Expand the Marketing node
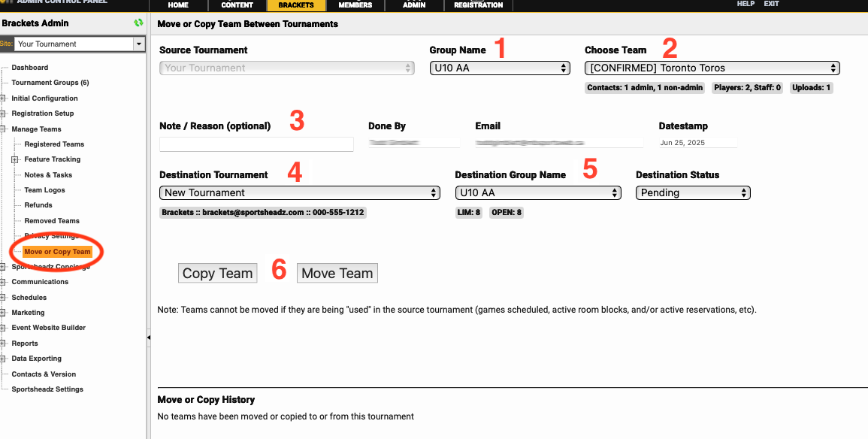This screenshot has width=868, height=439. pyautogui.click(x=3, y=313)
